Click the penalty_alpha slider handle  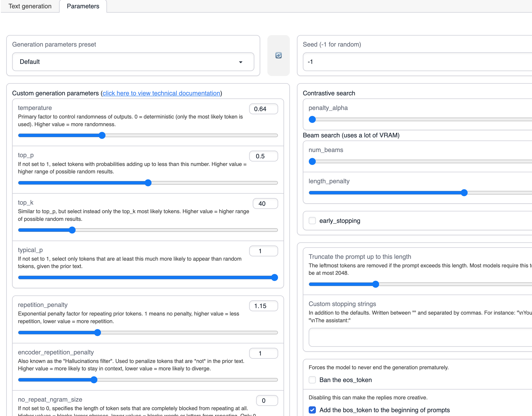(312, 119)
